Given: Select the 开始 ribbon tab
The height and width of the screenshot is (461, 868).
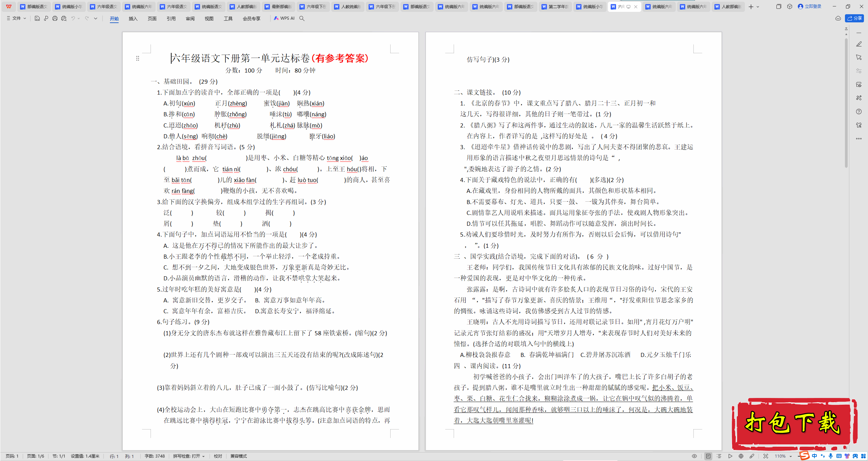Looking at the screenshot, I should click(114, 18).
